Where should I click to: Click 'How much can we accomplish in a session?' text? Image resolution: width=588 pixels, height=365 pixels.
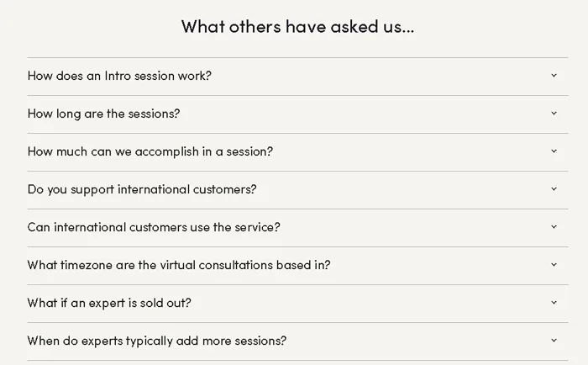click(x=150, y=151)
